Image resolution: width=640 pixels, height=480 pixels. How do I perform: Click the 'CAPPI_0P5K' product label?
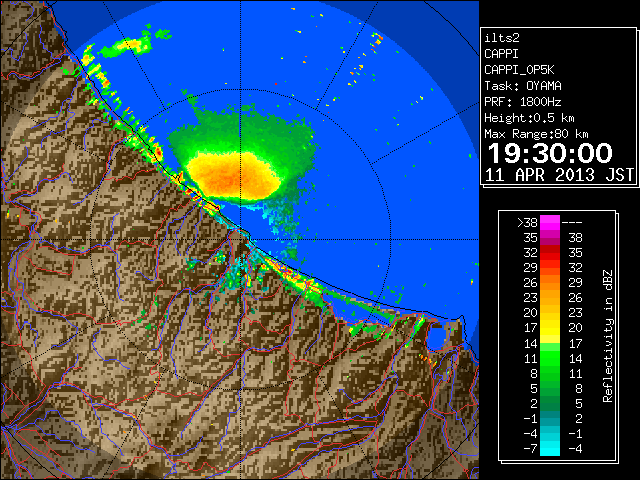tap(519, 70)
